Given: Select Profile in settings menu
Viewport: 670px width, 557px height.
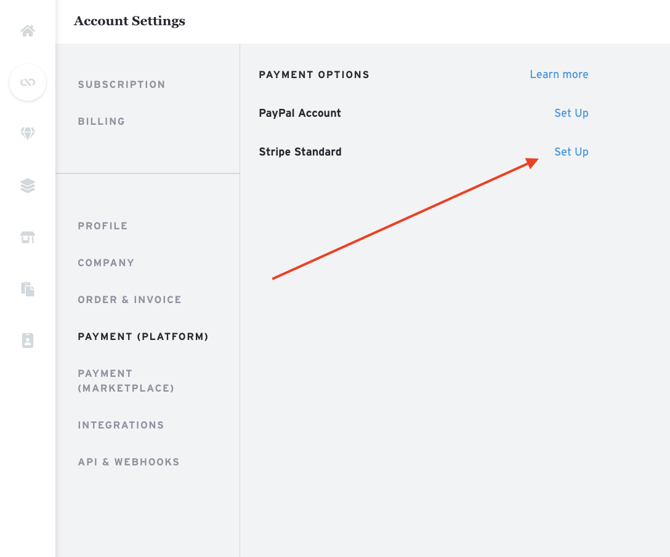Looking at the screenshot, I should click(x=103, y=226).
